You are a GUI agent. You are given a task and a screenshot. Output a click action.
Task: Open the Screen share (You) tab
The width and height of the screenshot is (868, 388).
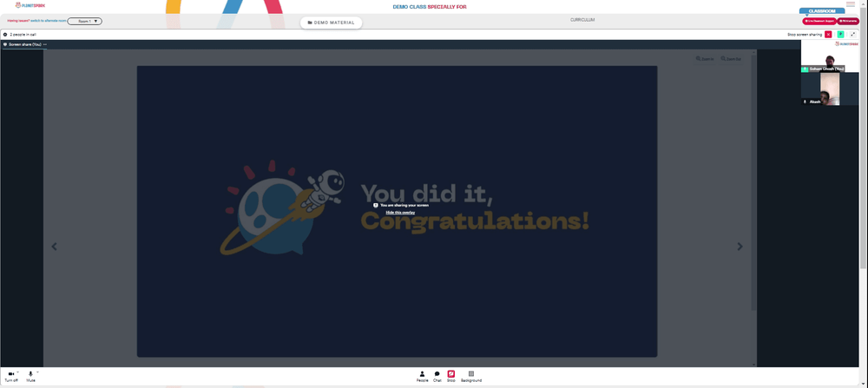[23, 44]
